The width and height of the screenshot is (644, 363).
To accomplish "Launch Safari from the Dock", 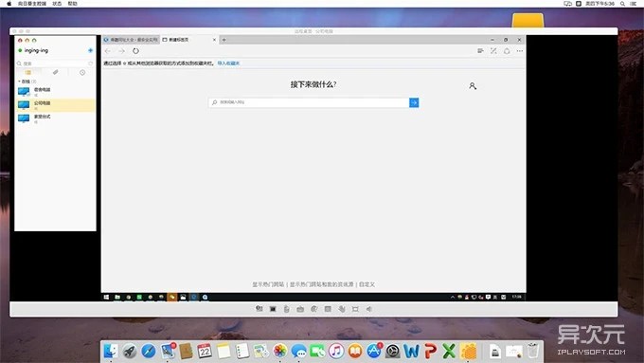I will 149,351.
